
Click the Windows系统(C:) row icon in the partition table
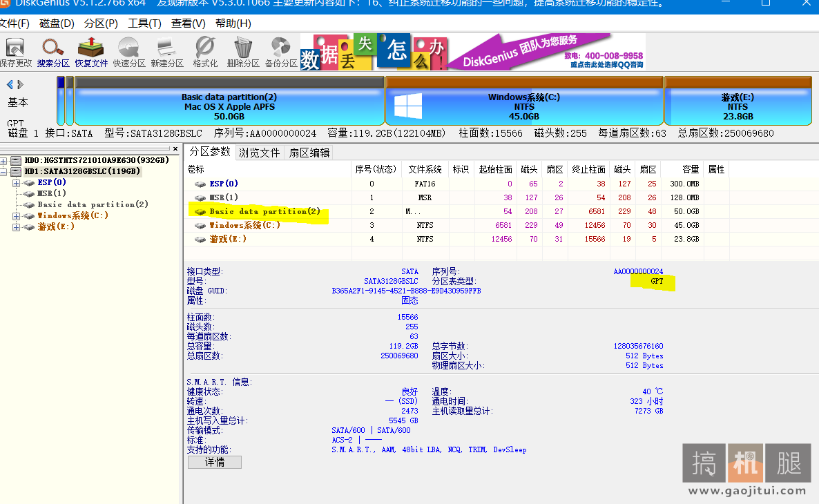tap(200, 226)
